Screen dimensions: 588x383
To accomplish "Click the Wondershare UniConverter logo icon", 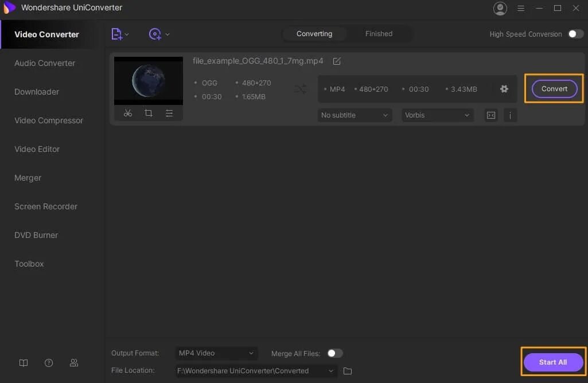I will (x=9, y=7).
